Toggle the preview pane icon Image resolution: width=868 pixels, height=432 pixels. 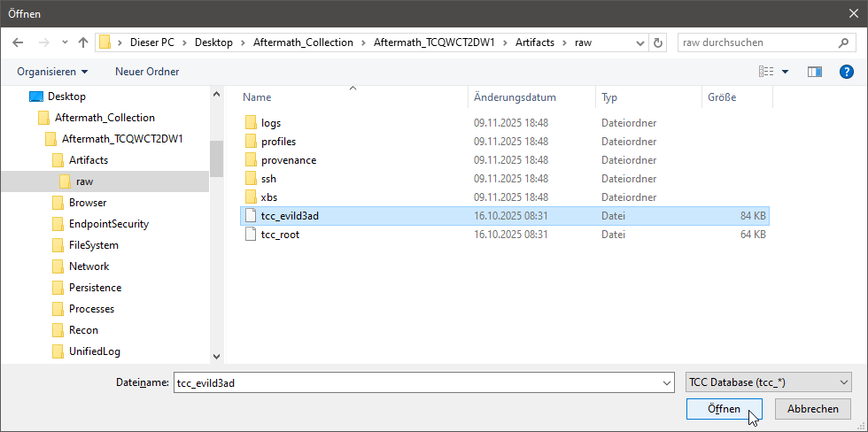815,72
